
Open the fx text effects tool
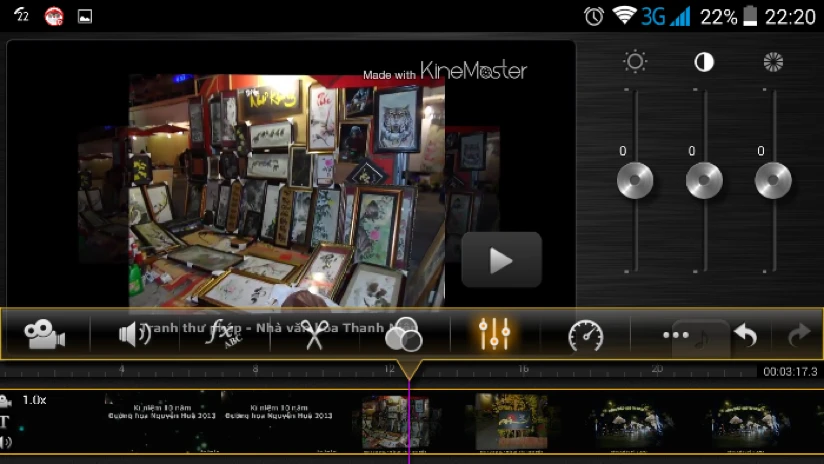click(223, 334)
